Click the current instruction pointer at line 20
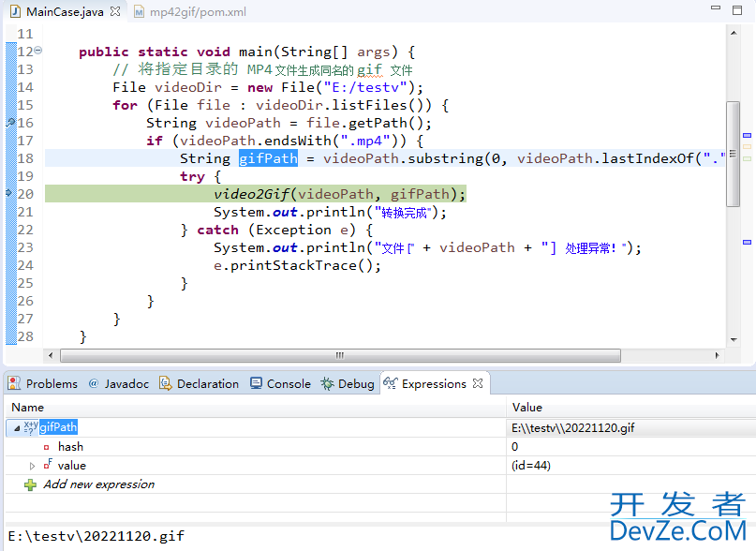Image resolution: width=756 pixels, height=551 pixels. [9, 193]
